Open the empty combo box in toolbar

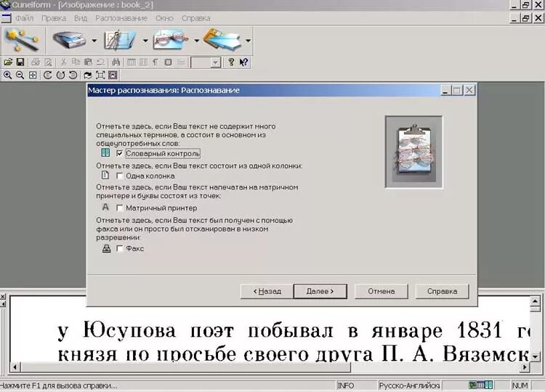pos(206,62)
